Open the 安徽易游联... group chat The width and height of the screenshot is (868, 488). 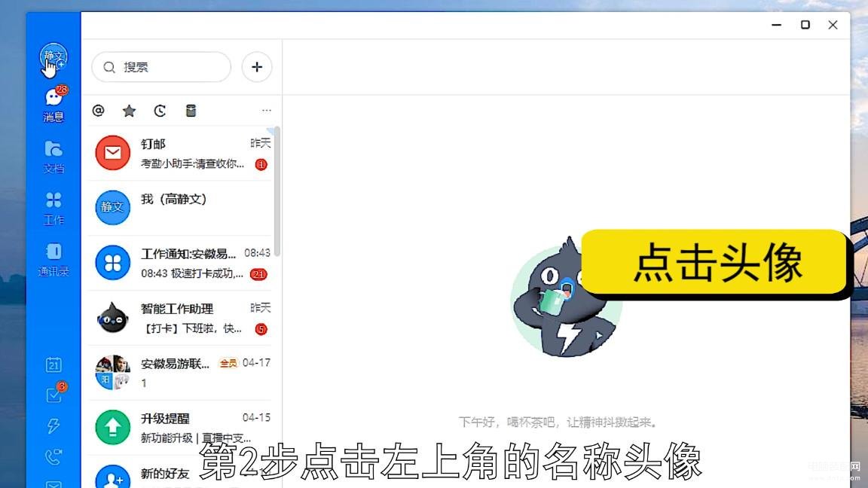click(181, 373)
